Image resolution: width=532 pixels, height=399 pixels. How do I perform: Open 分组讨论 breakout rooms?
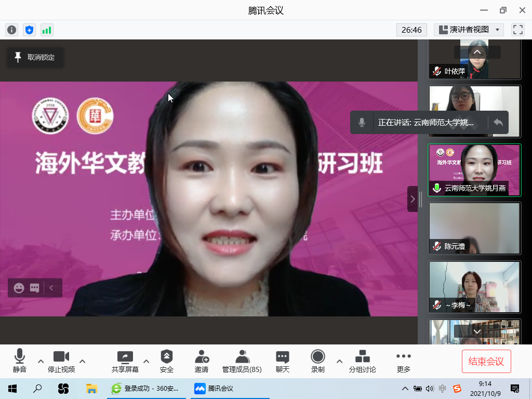(x=362, y=361)
